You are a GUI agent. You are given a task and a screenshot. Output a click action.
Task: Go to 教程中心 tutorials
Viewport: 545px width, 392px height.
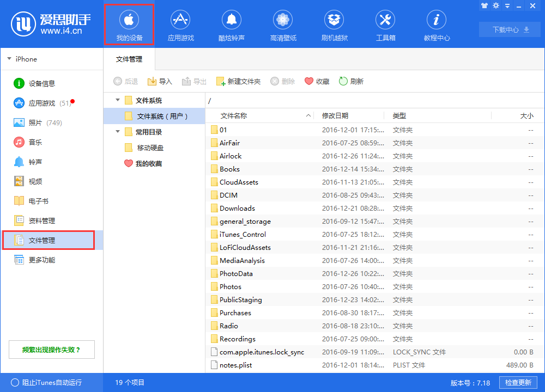[437, 24]
